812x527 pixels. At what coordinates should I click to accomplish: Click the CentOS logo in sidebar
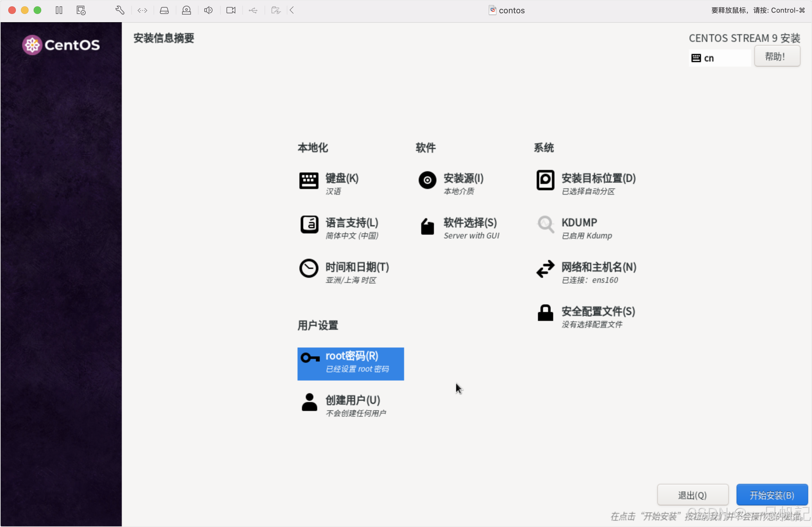(x=61, y=45)
